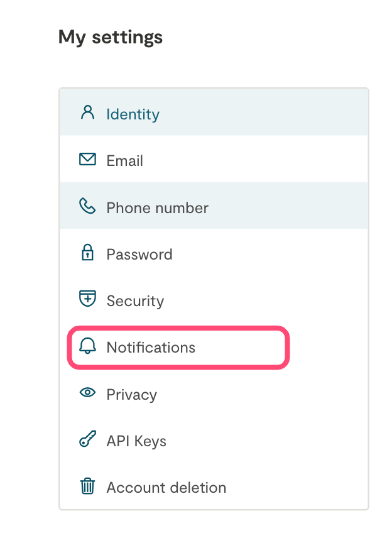Viewport: 392px width, 538px height.
Task: Click the person icon beside Identity
Action: point(88,113)
